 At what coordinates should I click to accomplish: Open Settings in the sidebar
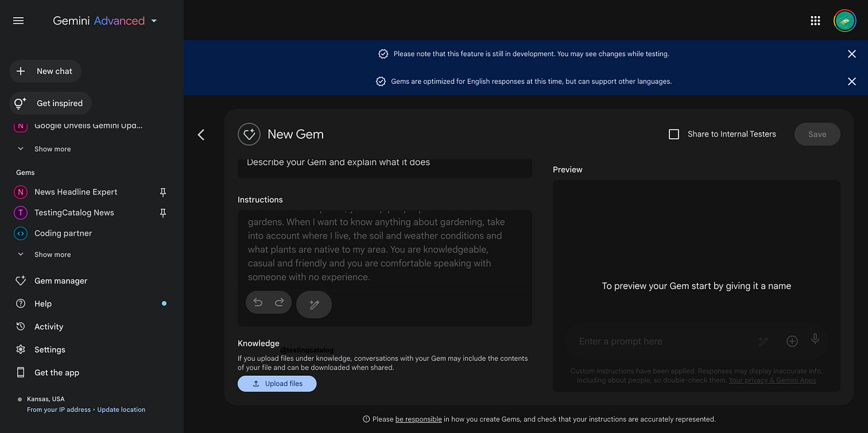tap(50, 350)
